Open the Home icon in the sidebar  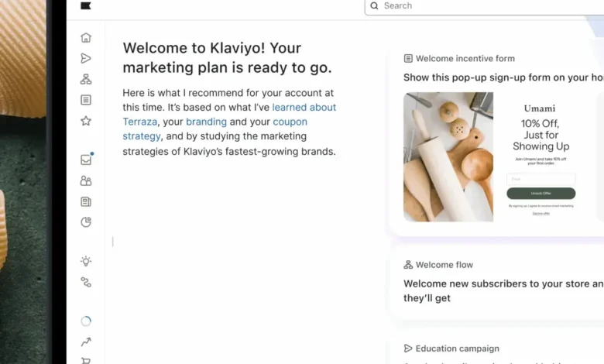[x=86, y=37]
